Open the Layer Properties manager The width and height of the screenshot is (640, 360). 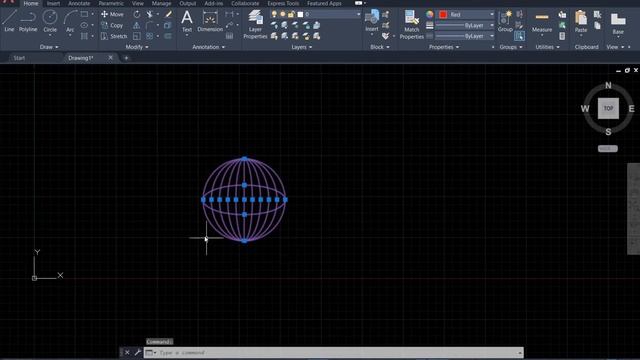click(x=255, y=24)
